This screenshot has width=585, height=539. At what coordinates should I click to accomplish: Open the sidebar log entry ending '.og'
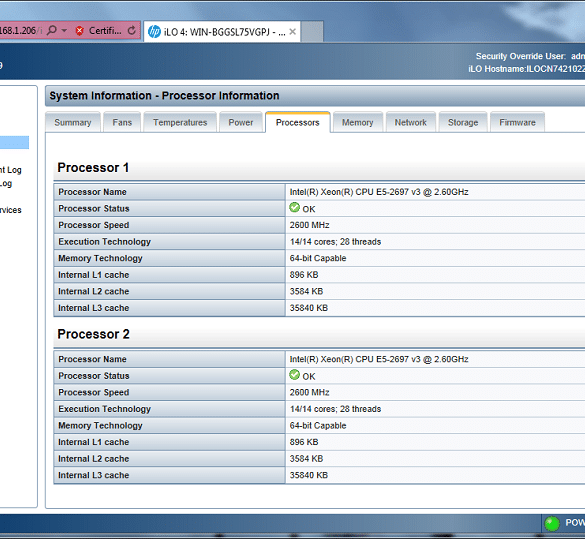point(6,184)
